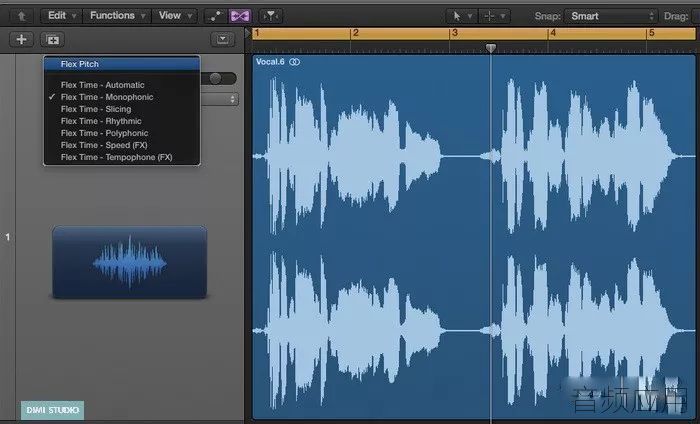This screenshot has width=700, height=424.
Task: Choose Flex Time - Rhythmic
Action: (121, 121)
